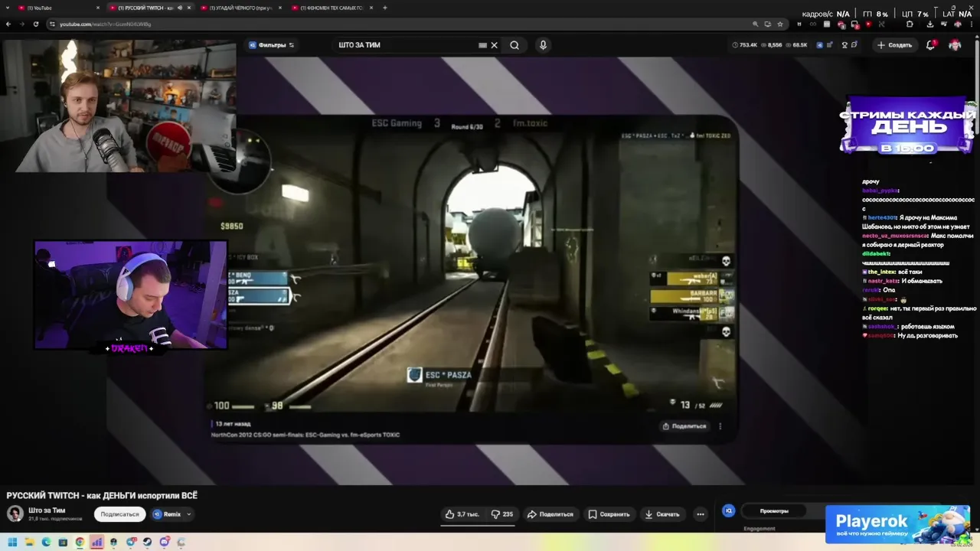The width and height of the screenshot is (980, 551).
Task: Switch to the first YouTube browser tab
Action: [57, 8]
